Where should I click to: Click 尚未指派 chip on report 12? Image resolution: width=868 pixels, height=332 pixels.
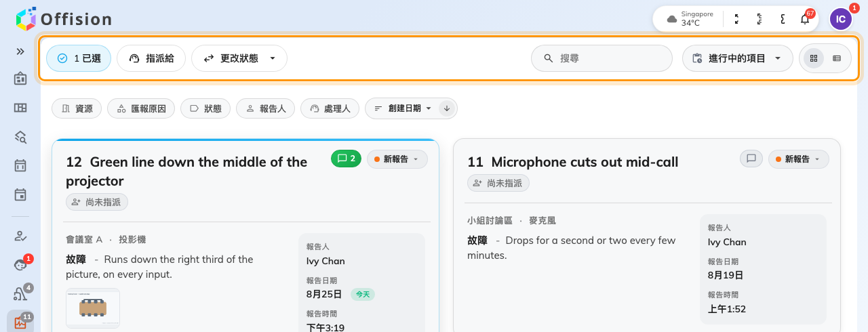pyautogui.click(x=97, y=202)
